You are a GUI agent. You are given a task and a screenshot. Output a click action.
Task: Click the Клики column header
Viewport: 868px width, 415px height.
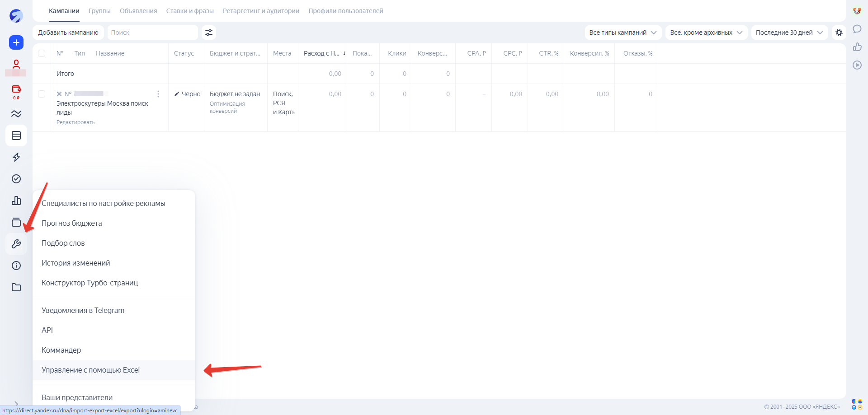(x=397, y=53)
